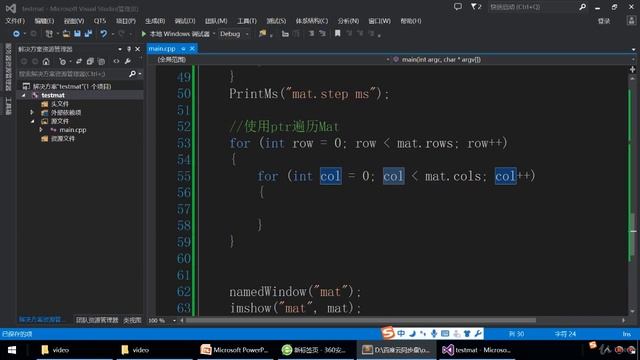Viewport: 640px width, 360px height.
Task: Toggle the Show All Files icon in Solution Explorer
Action: 101,61
